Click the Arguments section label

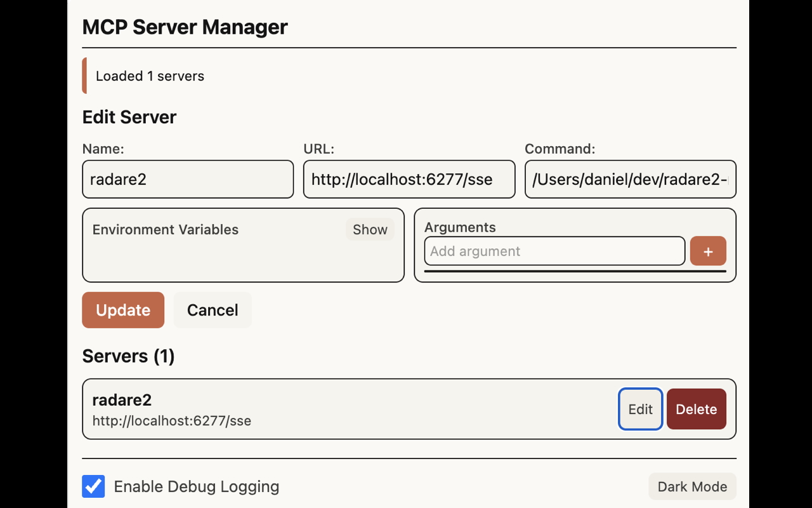460,227
